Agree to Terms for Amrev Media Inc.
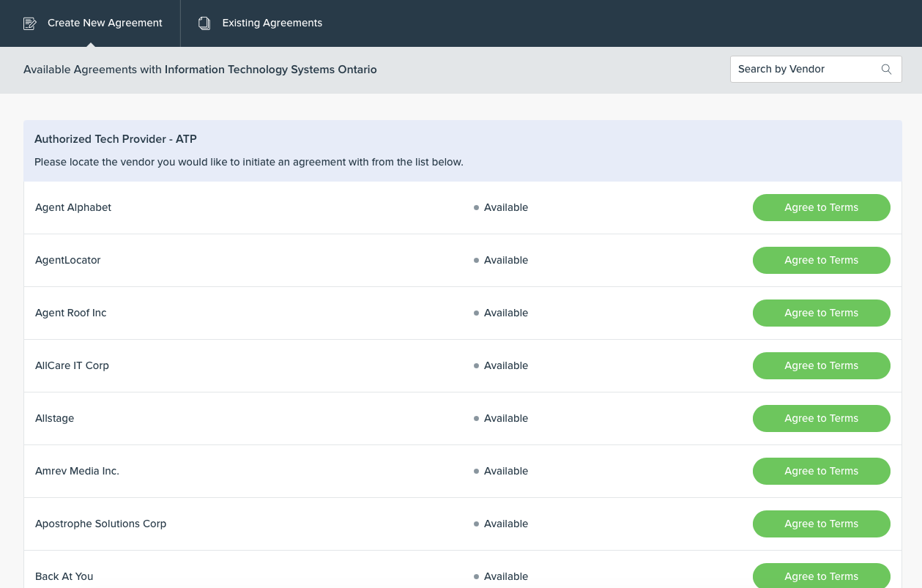Screen dimensions: 922x588 click(821, 471)
